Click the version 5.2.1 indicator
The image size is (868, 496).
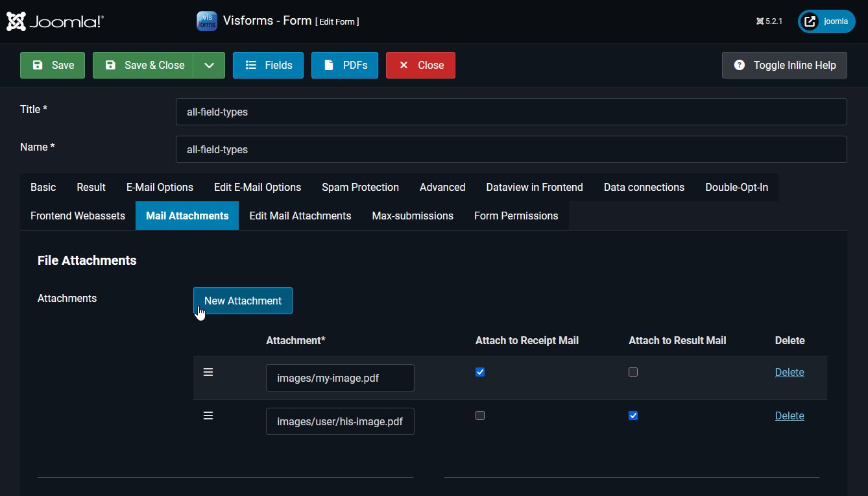coord(769,21)
